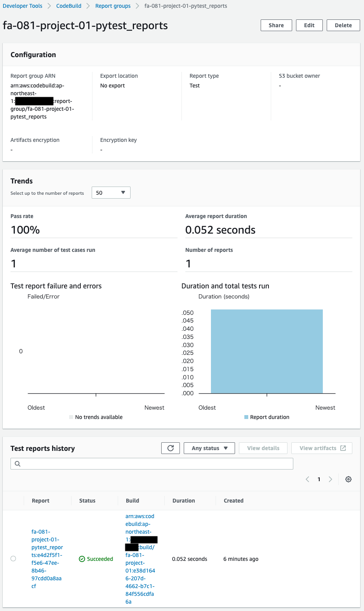364x611 pixels.
Task: Open the number of reports dropdown showing 50
Action: [x=111, y=193]
